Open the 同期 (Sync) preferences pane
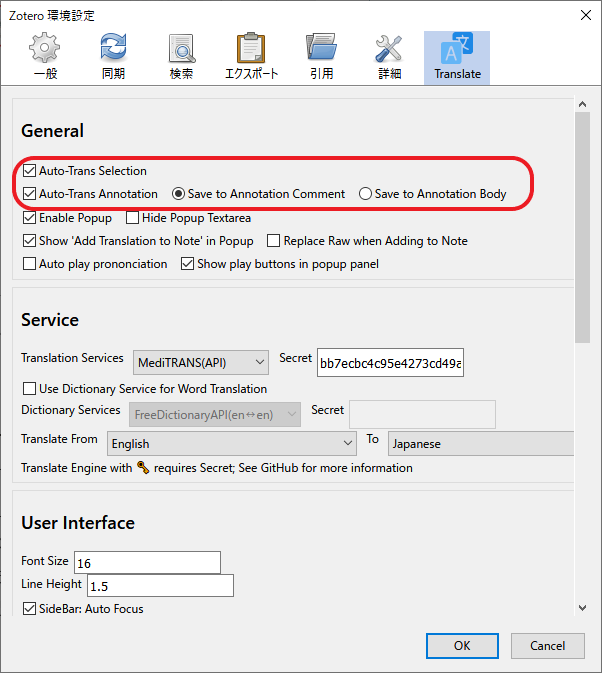Viewport: 602px width, 673px height. 113,57
